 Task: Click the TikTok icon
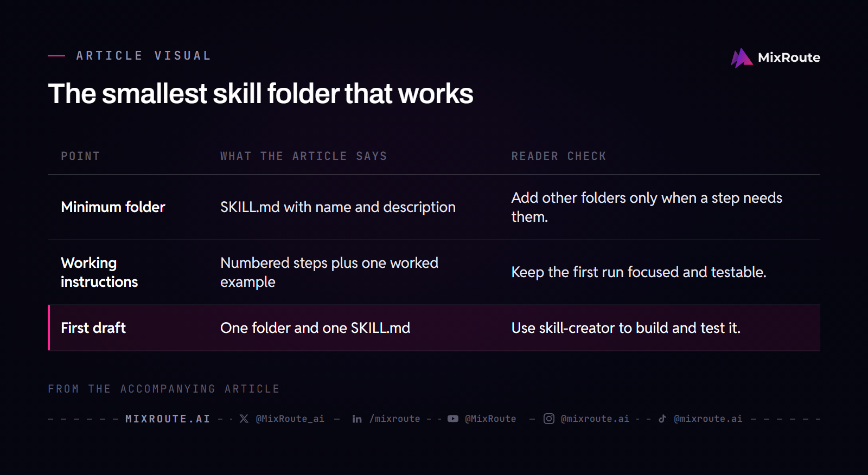[662, 419]
